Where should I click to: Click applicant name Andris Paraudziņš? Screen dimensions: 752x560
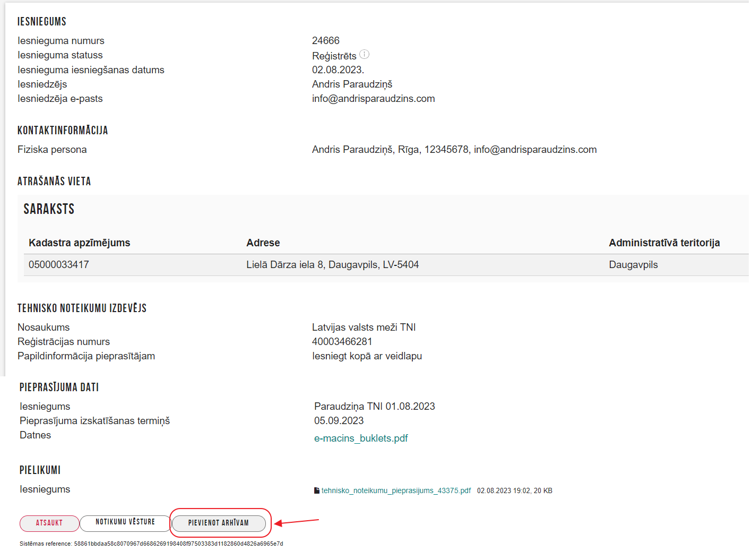coord(352,84)
